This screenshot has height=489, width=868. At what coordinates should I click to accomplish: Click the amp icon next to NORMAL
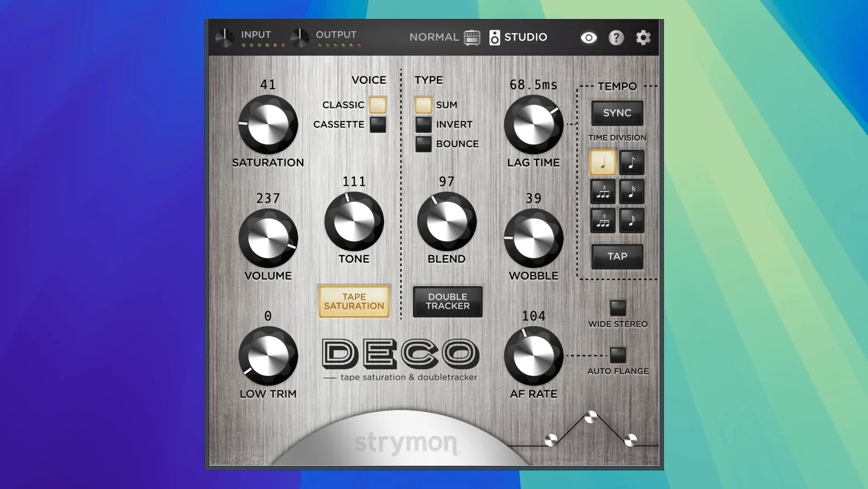pos(472,37)
